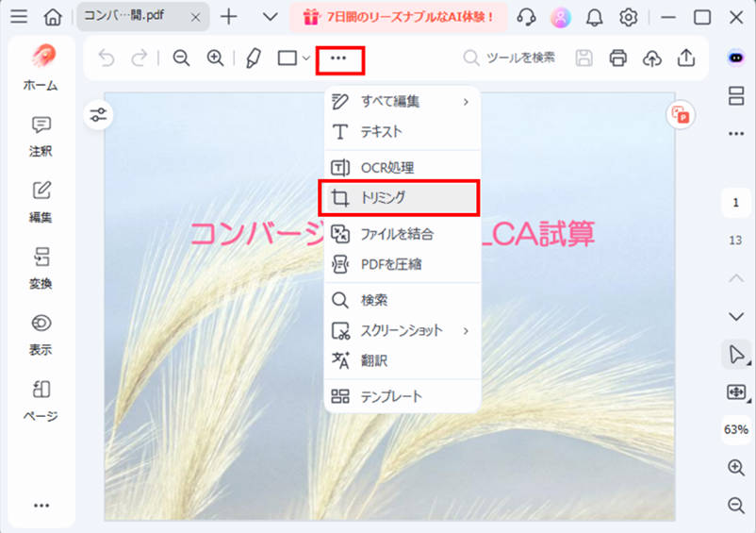Screen dimensions: 756x533
Task: Share the document
Action: pos(686,58)
